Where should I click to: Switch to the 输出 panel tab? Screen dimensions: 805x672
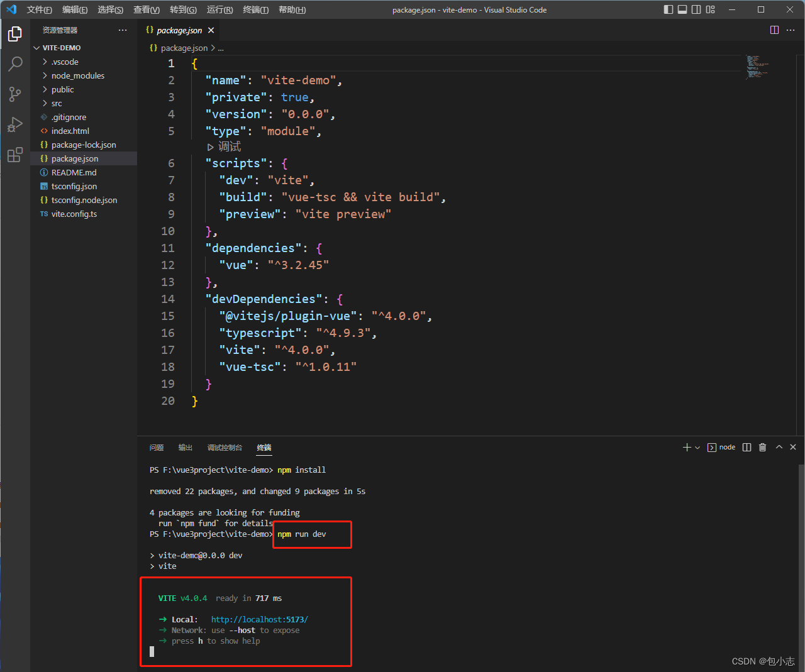[x=186, y=448]
